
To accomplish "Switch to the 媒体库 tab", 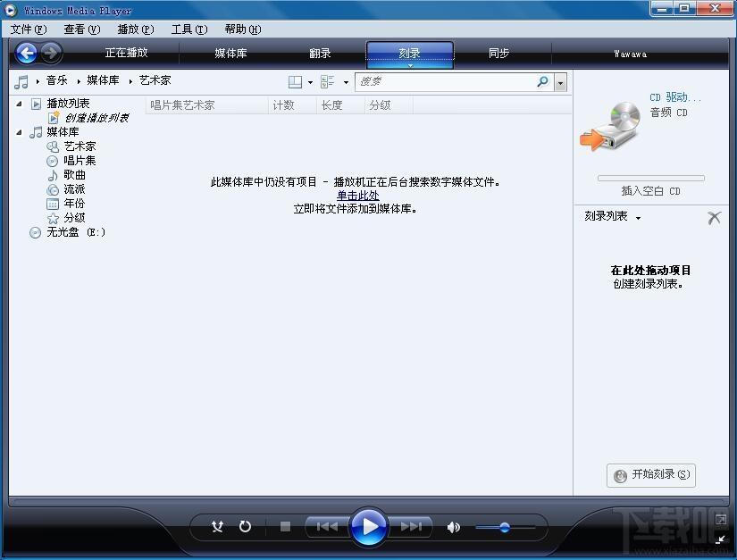I will point(230,53).
